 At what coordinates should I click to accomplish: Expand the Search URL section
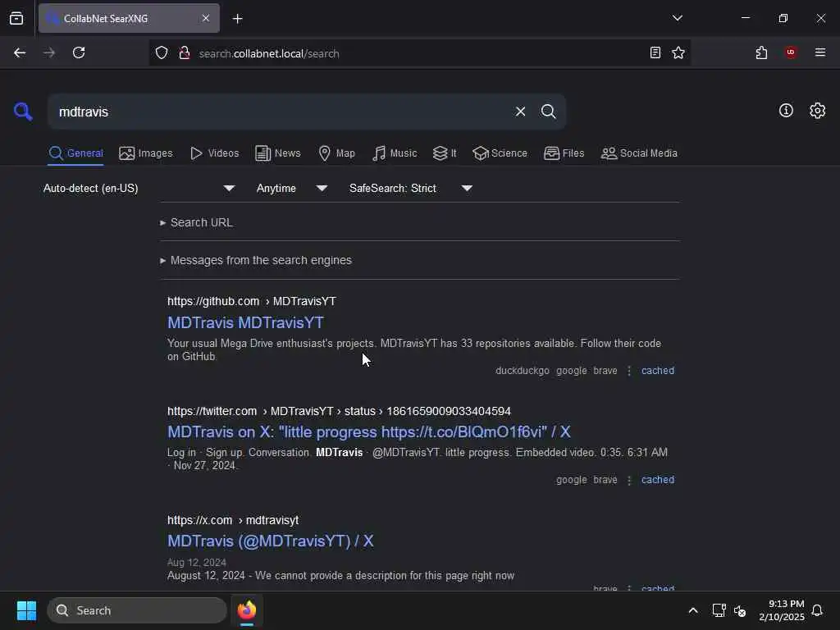coord(196,222)
